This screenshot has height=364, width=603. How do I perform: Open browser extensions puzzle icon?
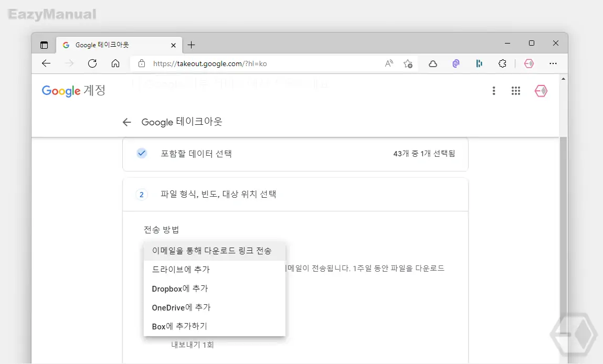coord(502,64)
